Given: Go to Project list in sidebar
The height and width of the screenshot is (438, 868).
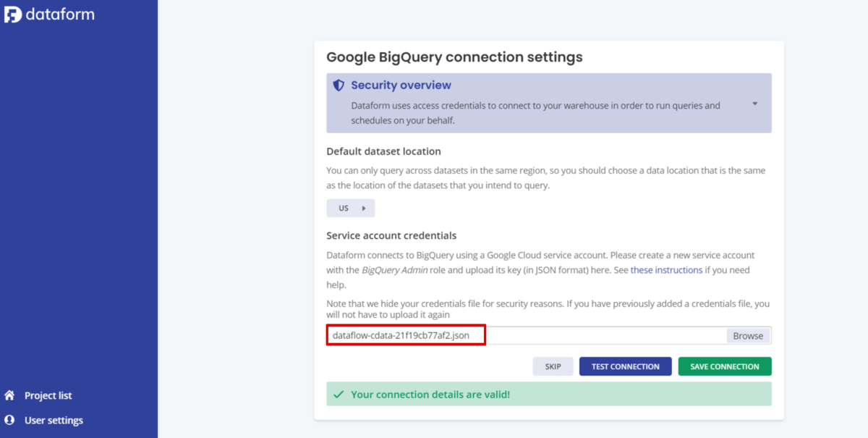Looking at the screenshot, I should 48,395.
